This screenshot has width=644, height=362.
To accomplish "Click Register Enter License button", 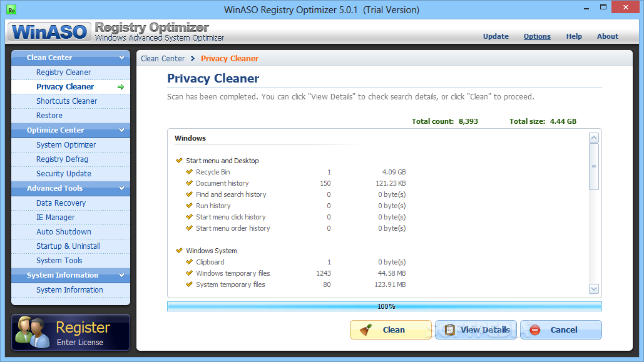I will coord(71,333).
